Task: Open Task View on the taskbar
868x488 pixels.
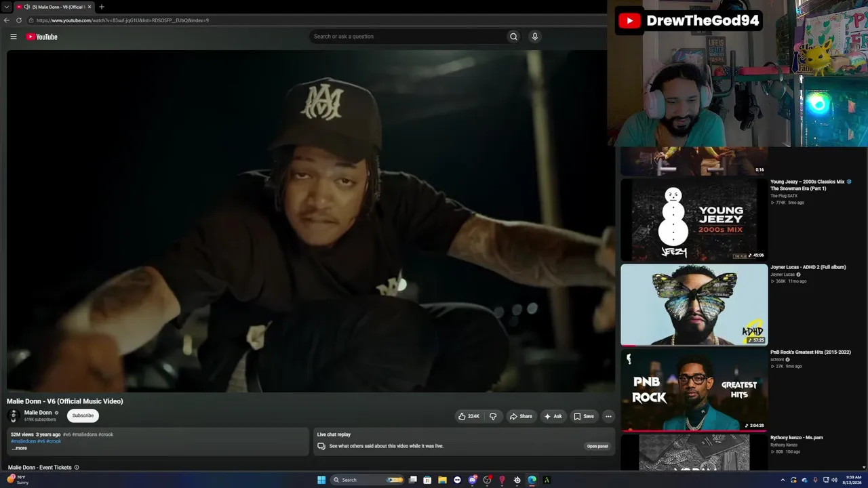Action: coord(412,480)
